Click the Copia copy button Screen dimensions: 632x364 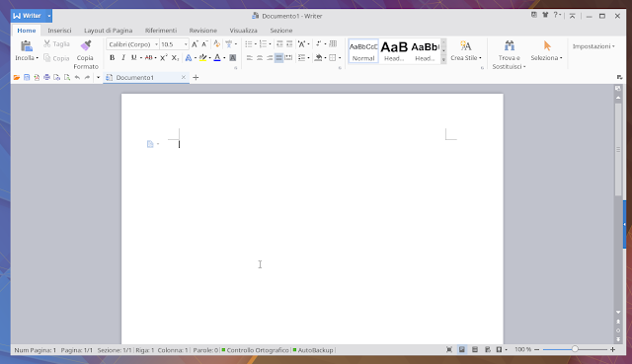coord(56,58)
